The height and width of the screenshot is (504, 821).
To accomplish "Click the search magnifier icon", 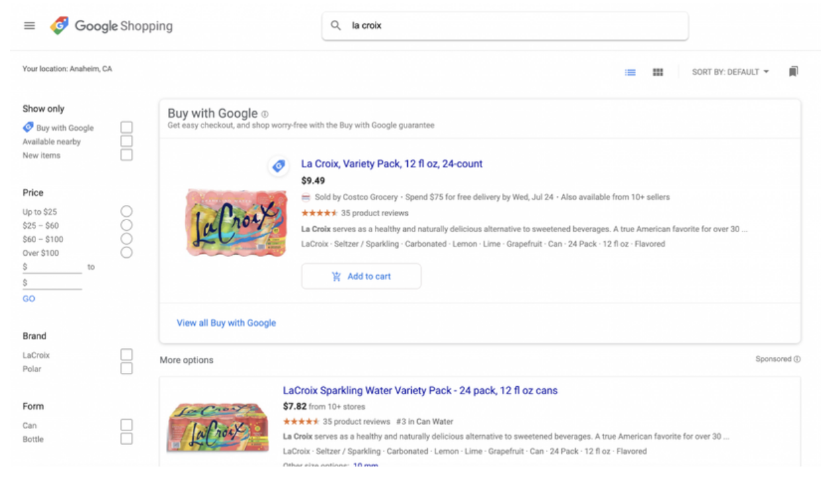I will point(334,25).
